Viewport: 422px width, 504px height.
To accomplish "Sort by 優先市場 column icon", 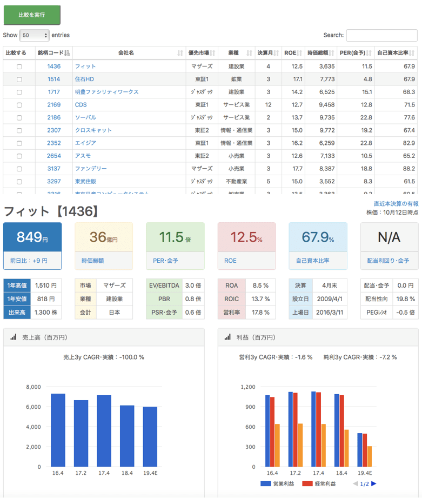I will click(212, 53).
